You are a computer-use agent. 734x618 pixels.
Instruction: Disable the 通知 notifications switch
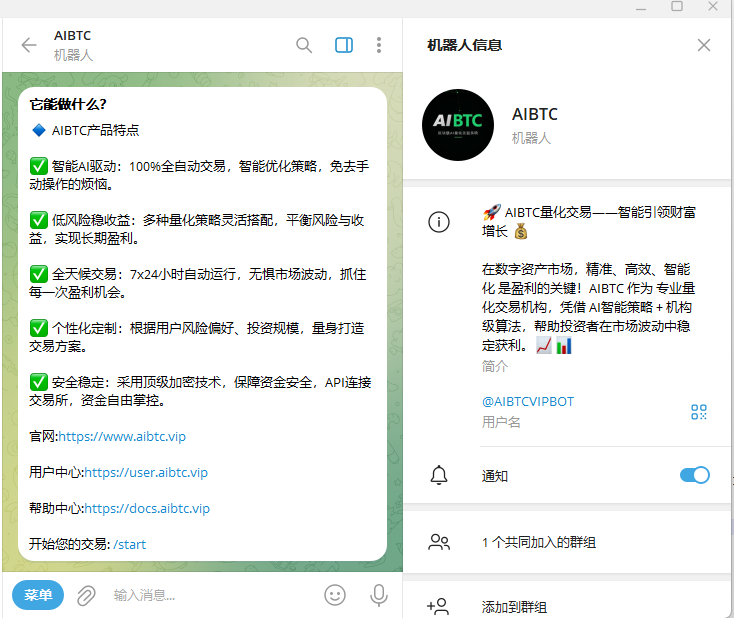694,475
